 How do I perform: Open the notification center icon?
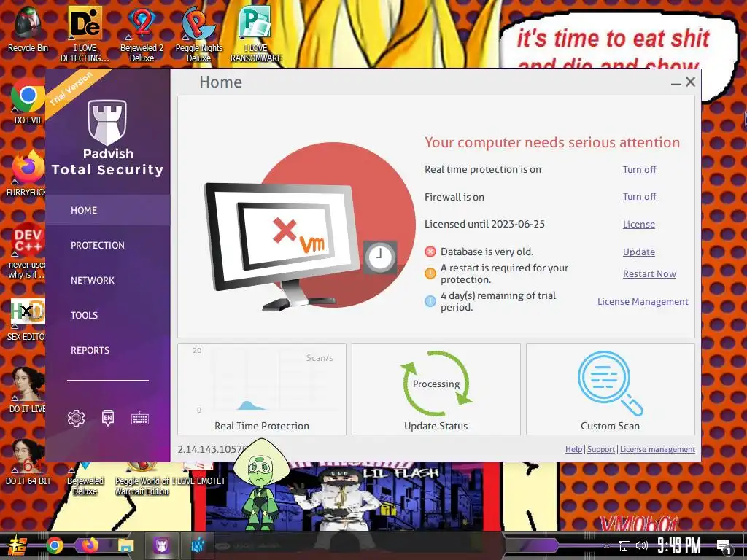pyautogui.click(x=724, y=546)
